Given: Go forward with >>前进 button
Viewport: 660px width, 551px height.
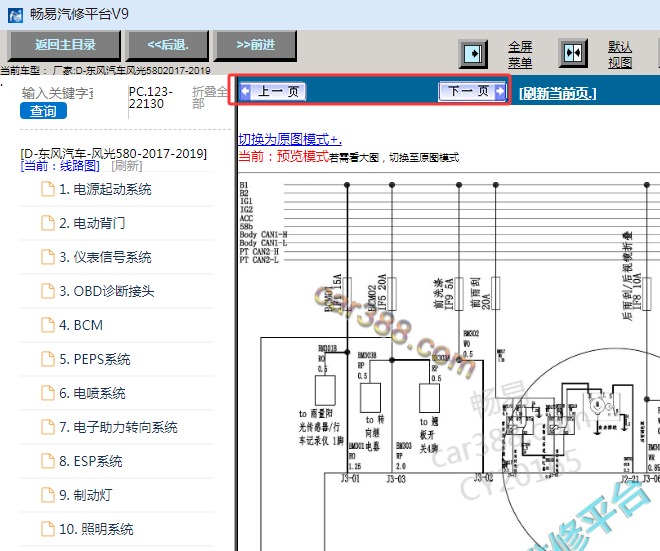Looking at the screenshot, I should 255,45.
